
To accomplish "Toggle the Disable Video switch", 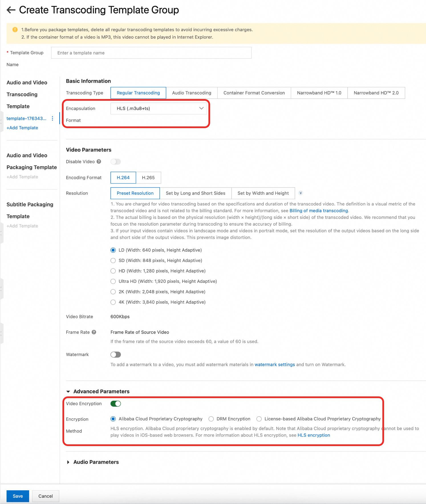I will [x=116, y=162].
